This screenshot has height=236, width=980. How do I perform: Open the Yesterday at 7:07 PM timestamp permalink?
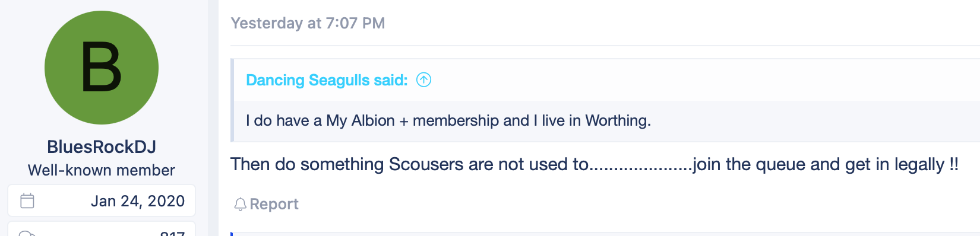pyautogui.click(x=308, y=23)
